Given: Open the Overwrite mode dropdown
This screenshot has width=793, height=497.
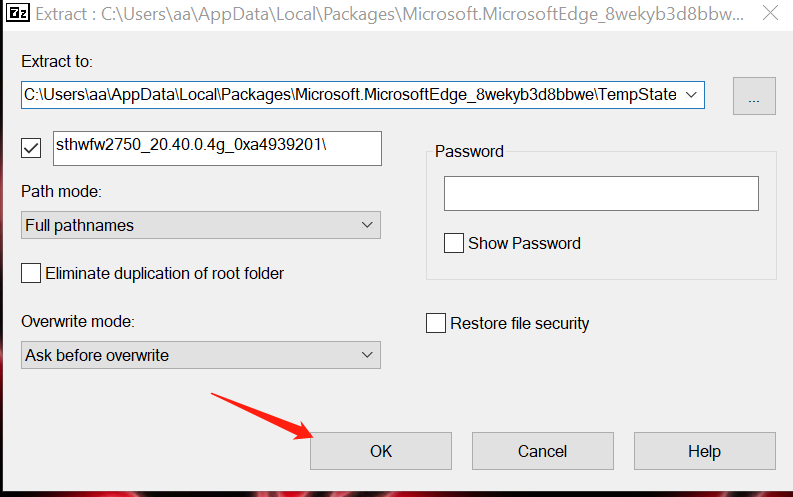Looking at the screenshot, I should 200,355.
